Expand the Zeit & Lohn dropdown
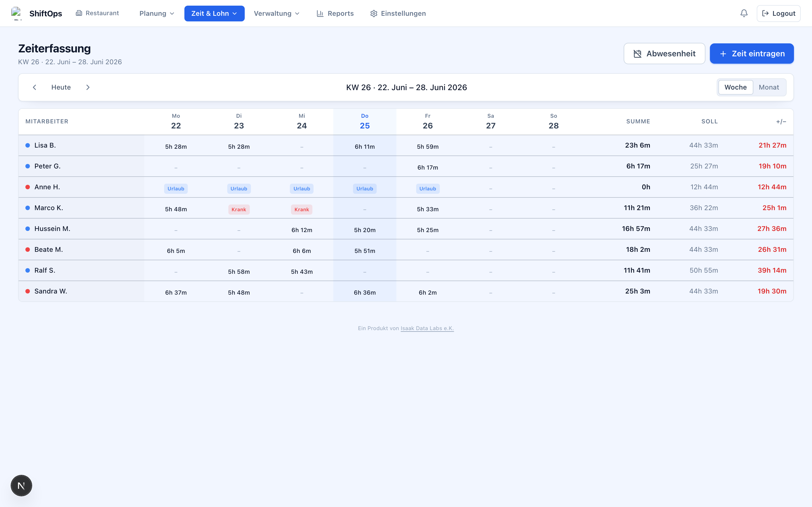This screenshot has width=812, height=507. [x=214, y=14]
